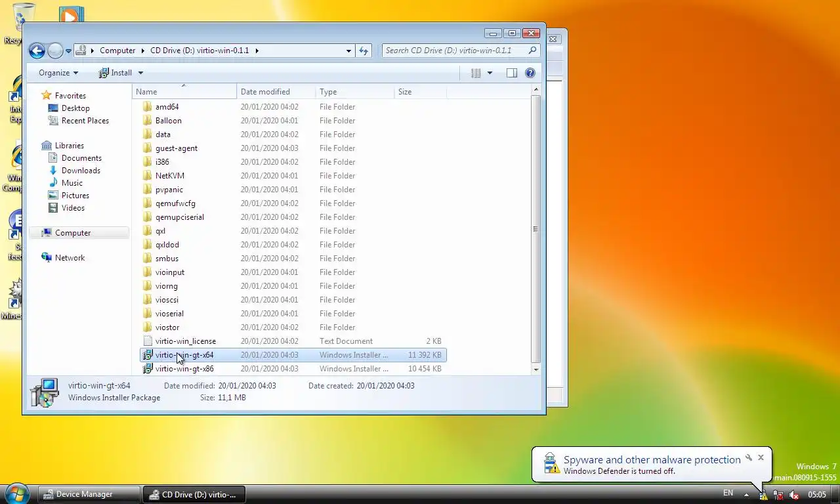
Task: Sort by Type column header
Action: [355, 92]
